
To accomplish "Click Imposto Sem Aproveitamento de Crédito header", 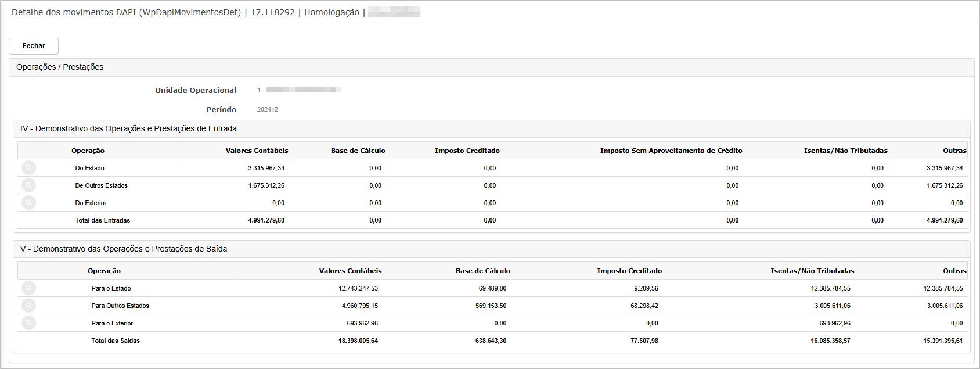I will coord(671,151).
